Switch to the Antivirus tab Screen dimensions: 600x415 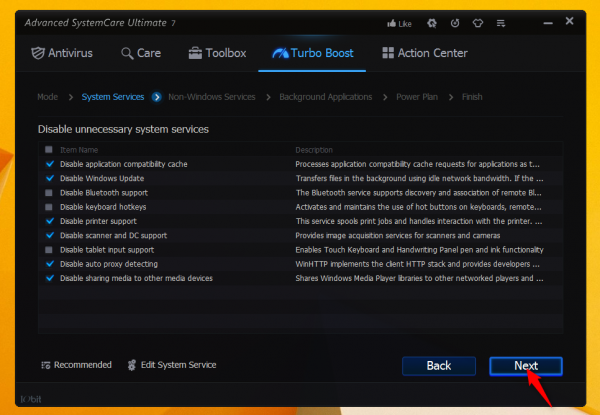click(x=62, y=53)
